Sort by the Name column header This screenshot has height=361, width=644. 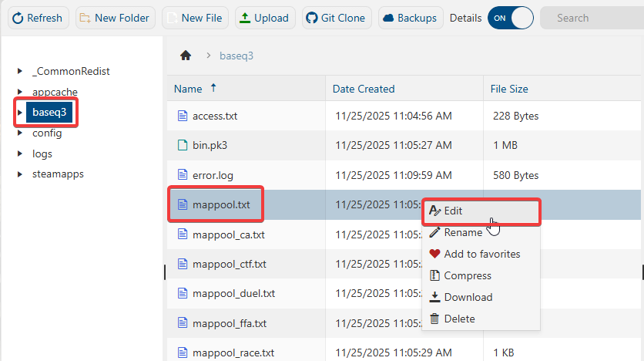pyautogui.click(x=189, y=89)
